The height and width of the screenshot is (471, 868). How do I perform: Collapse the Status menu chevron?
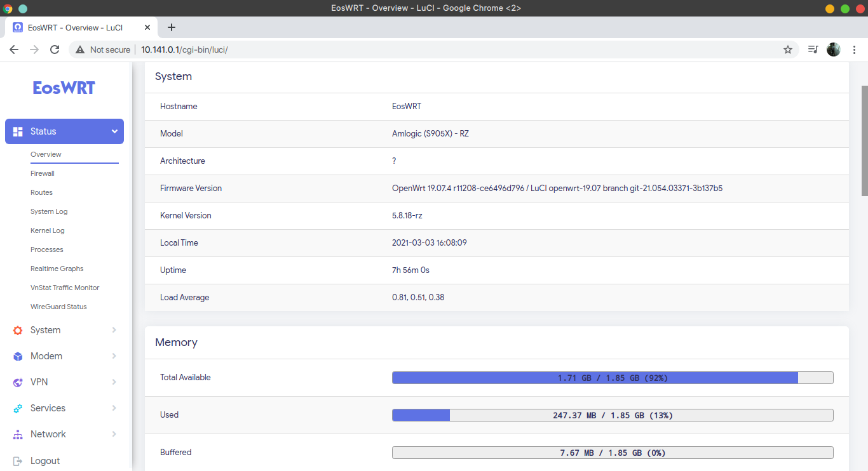(114, 131)
